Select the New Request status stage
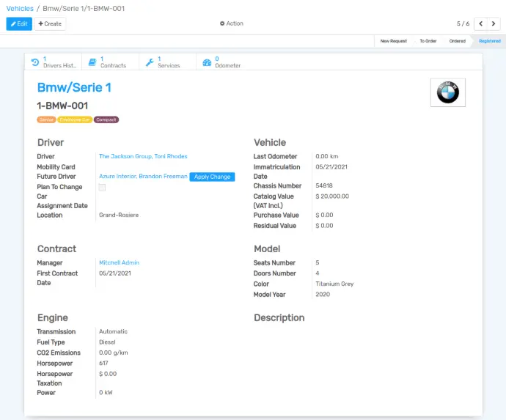Viewport: 506px width, 420px height. pyautogui.click(x=393, y=41)
